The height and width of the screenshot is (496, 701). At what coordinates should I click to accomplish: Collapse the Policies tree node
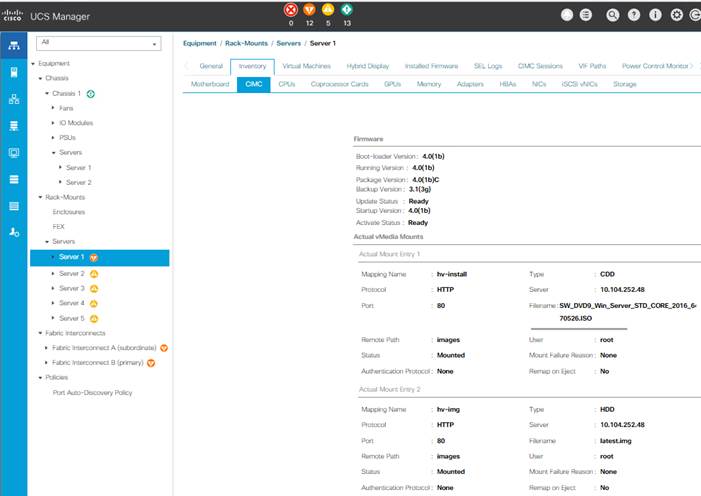coord(40,377)
